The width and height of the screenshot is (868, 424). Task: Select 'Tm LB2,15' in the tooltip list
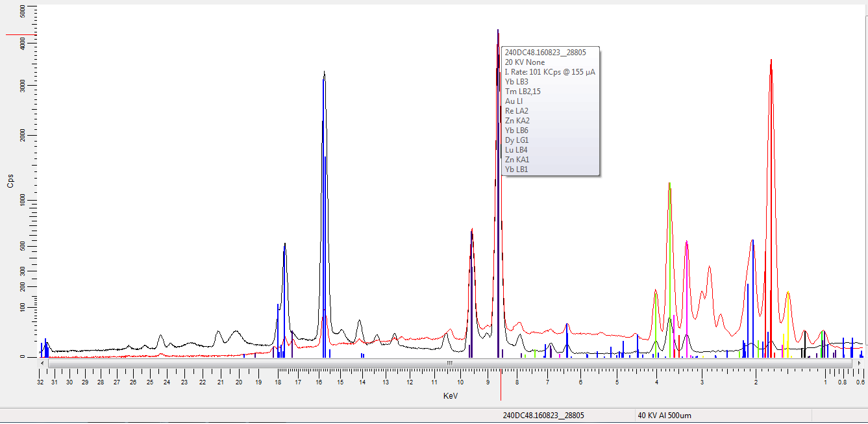523,92
